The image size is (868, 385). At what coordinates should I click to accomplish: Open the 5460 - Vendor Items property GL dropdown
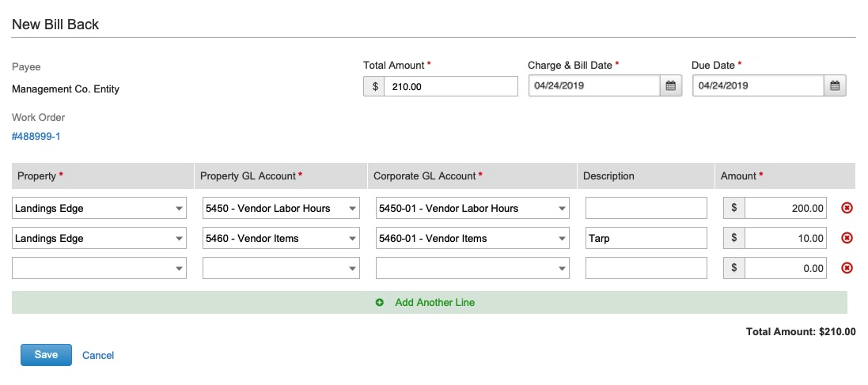(x=281, y=238)
